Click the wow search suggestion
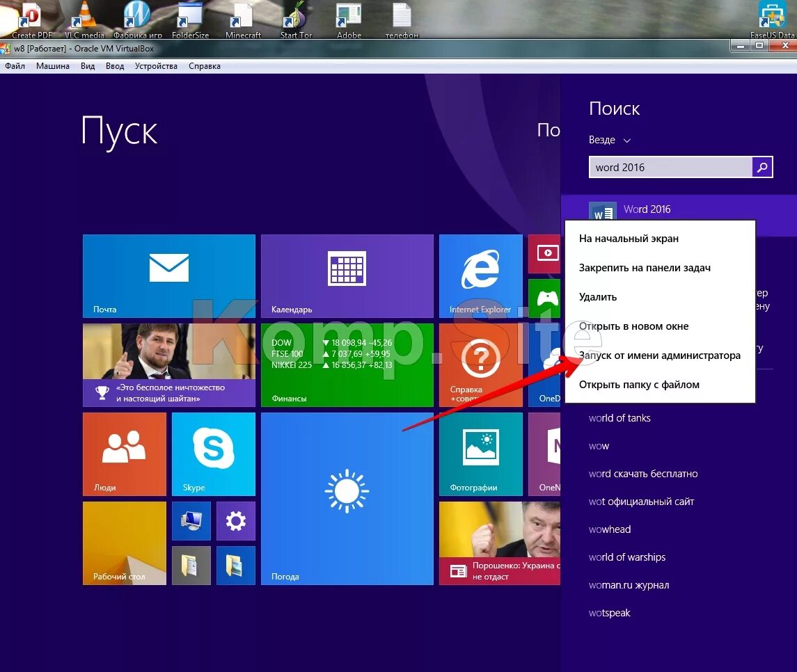 [599, 446]
